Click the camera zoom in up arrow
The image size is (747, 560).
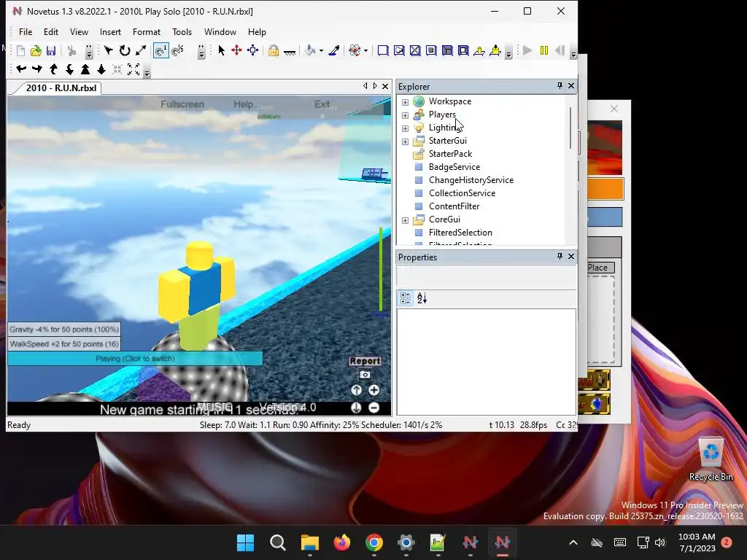click(85, 69)
